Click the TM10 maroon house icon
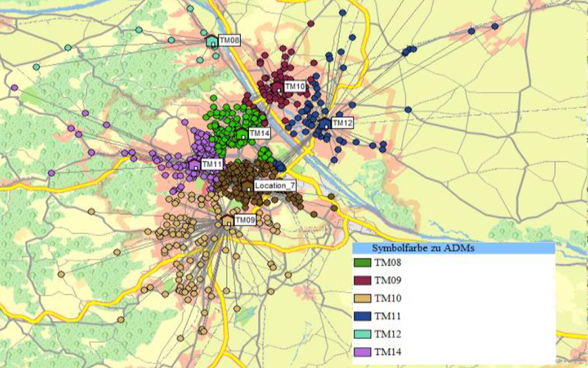Viewport: 588px width, 368px height. pos(278,88)
